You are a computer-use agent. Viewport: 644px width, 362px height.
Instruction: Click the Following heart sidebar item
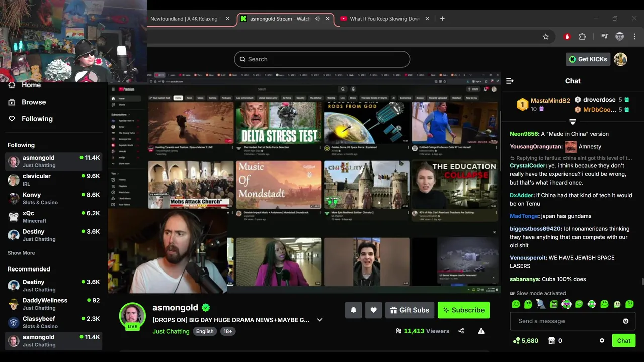(30, 119)
